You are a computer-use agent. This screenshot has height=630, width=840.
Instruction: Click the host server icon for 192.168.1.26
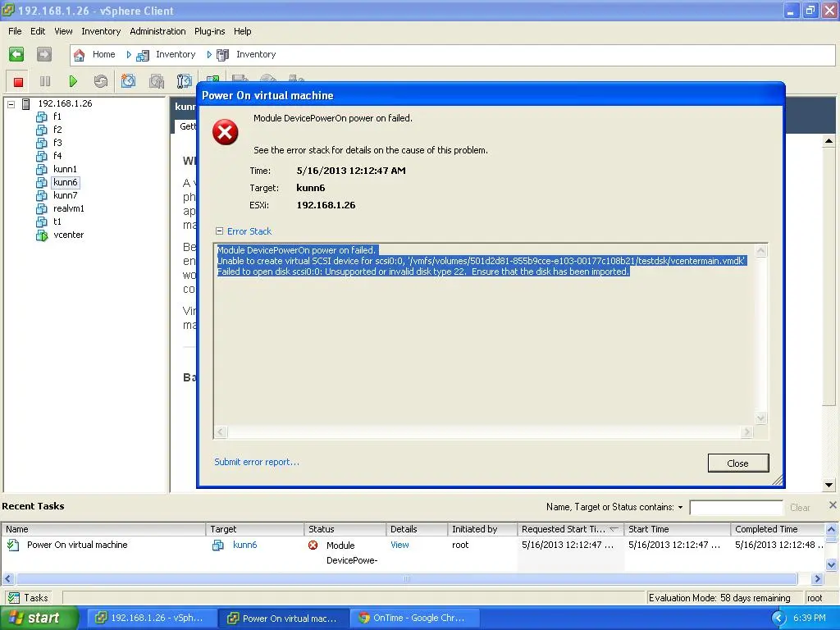pyautogui.click(x=25, y=104)
